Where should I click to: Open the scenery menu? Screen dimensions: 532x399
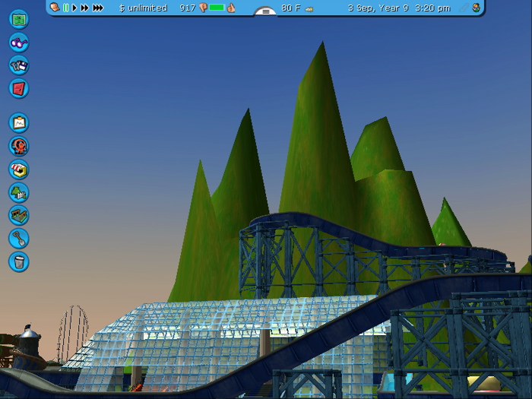[x=19, y=192]
